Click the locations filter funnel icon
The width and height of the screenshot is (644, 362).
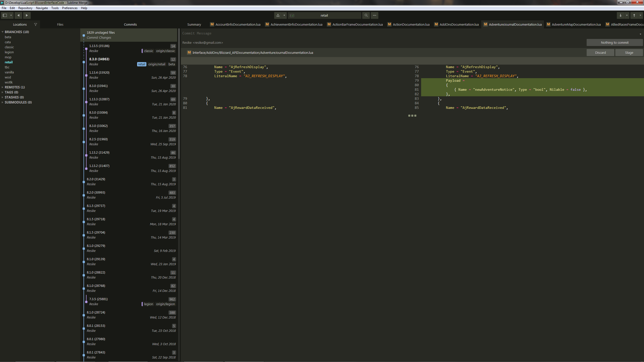[x=35, y=24]
